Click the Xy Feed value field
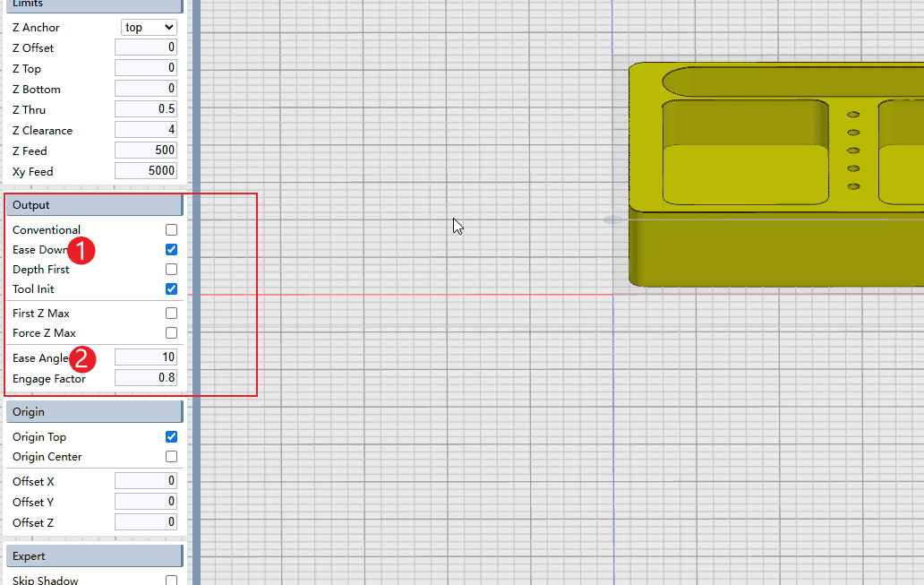The height and width of the screenshot is (585, 924). coord(146,171)
